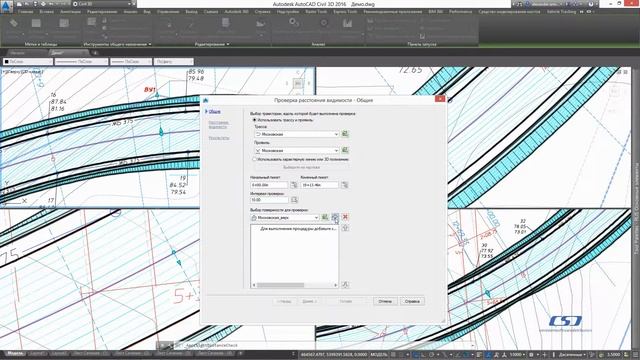The height and width of the screenshot is (360, 640).
Task: Click the Начальный пикет input field
Action: click(x=269, y=185)
